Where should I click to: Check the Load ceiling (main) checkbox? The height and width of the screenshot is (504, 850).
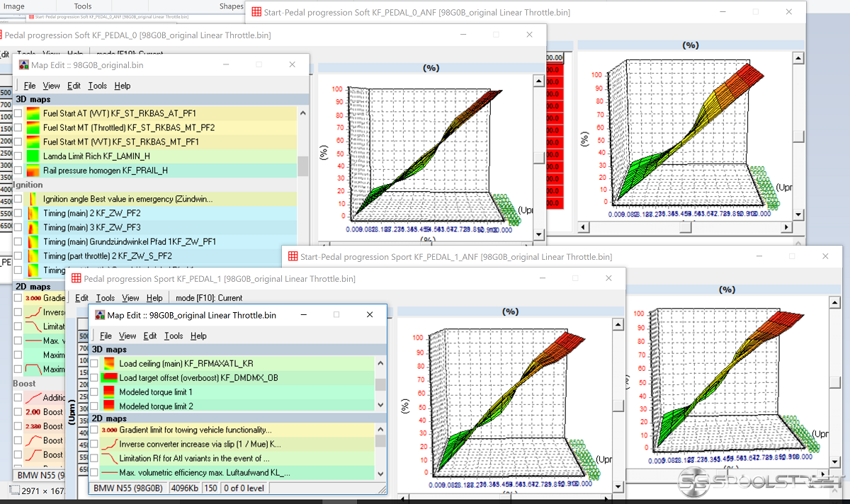[x=94, y=363]
